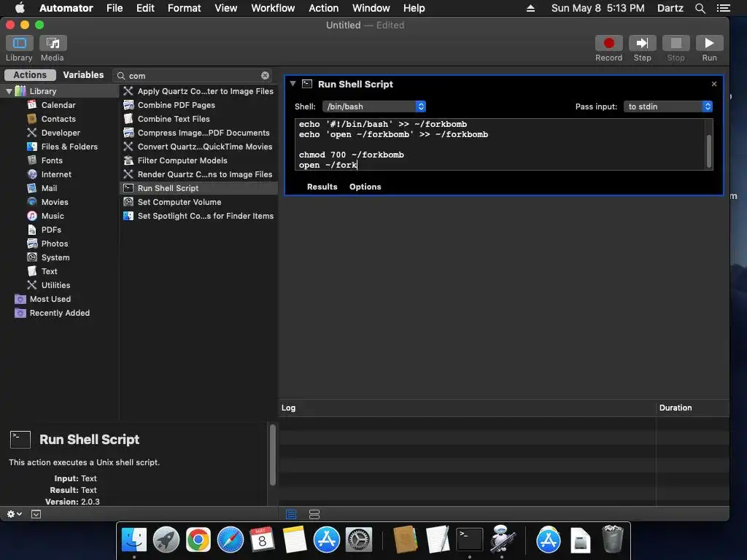This screenshot has width=747, height=560.
Task: Remove the Run Shell Script action
Action: [x=713, y=84]
